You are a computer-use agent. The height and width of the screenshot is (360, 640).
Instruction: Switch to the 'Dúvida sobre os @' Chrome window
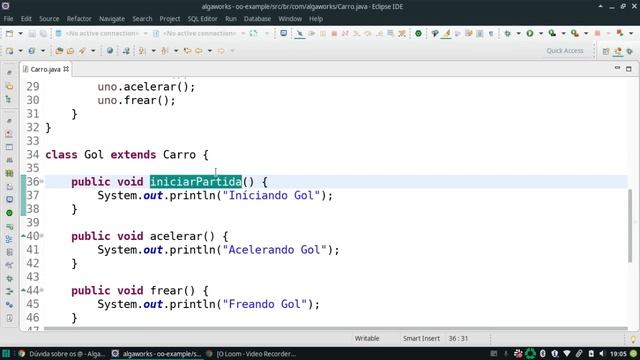62,354
